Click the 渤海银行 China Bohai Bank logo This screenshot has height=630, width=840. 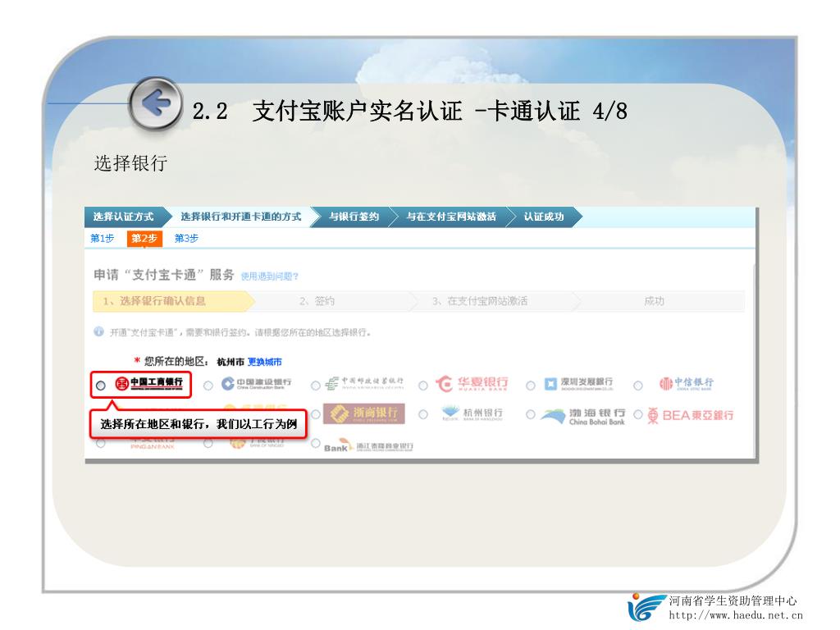coord(582,416)
